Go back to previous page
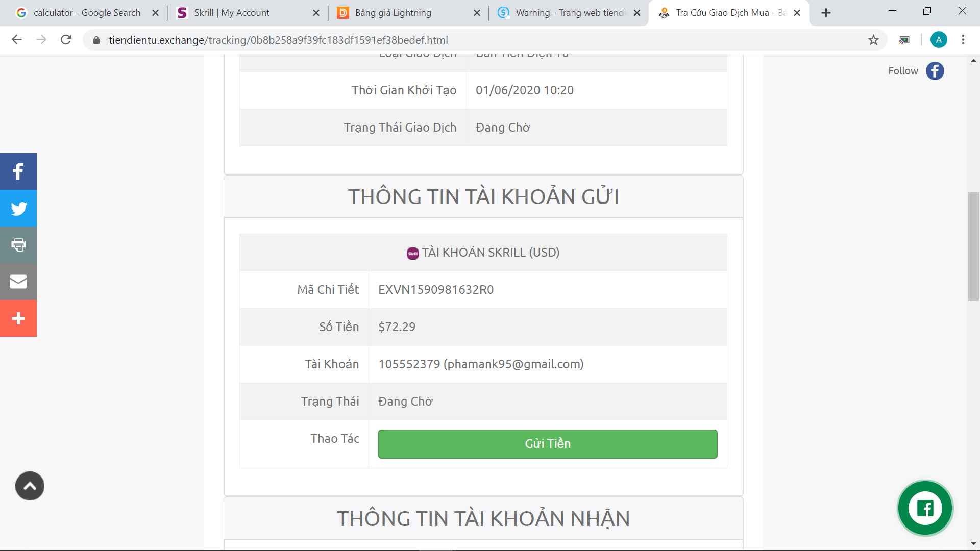Image resolution: width=980 pixels, height=551 pixels. 17,40
